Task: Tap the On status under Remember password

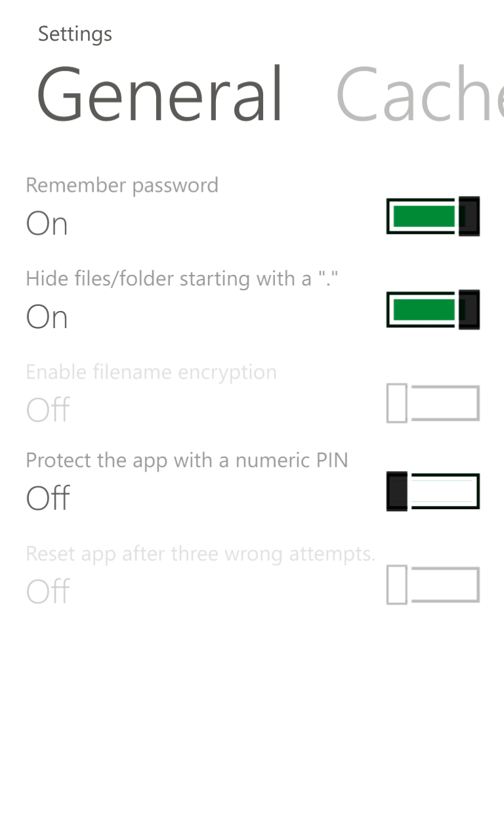Action: pyautogui.click(x=47, y=224)
